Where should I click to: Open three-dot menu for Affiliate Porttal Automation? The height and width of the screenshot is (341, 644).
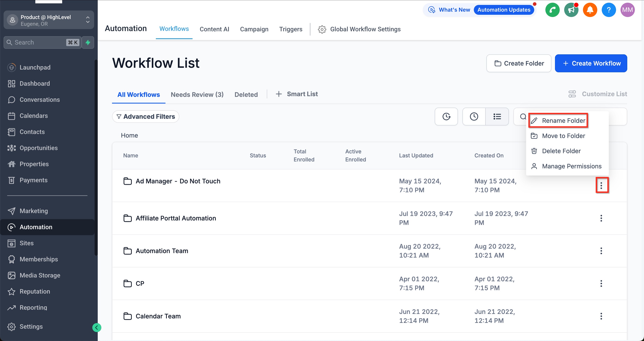pyautogui.click(x=601, y=218)
